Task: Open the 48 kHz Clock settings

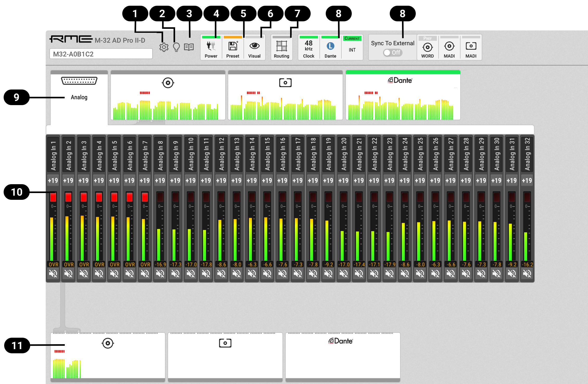Action: pos(309,48)
